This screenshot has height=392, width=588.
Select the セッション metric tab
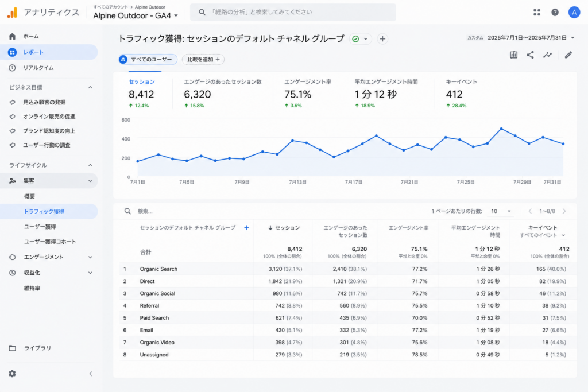pyautogui.click(x=145, y=93)
